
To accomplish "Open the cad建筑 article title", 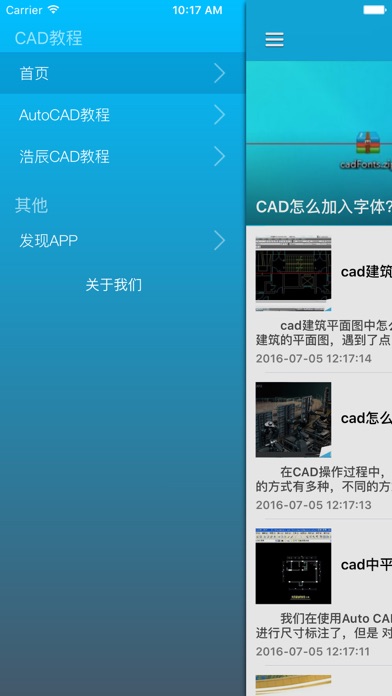I will coord(366,272).
